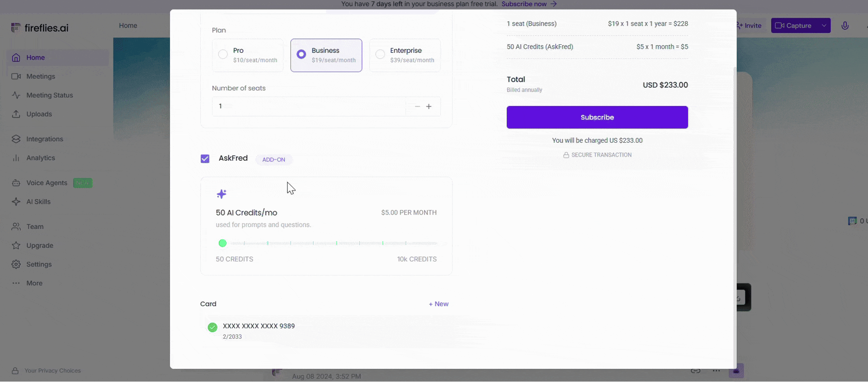Click the Uploads arrow icon
Image resolution: width=868 pixels, height=382 pixels.
(x=16, y=114)
